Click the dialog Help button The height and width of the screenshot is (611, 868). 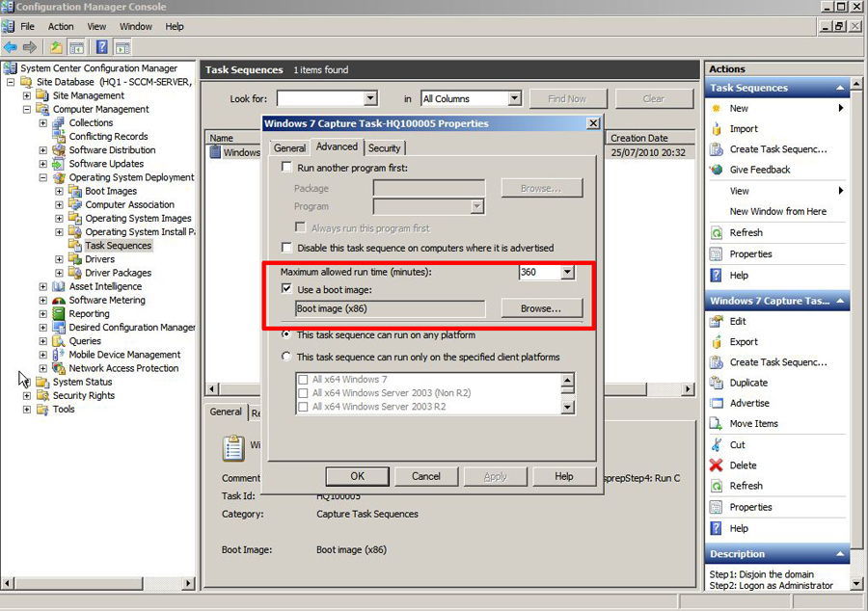pos(563,476)
